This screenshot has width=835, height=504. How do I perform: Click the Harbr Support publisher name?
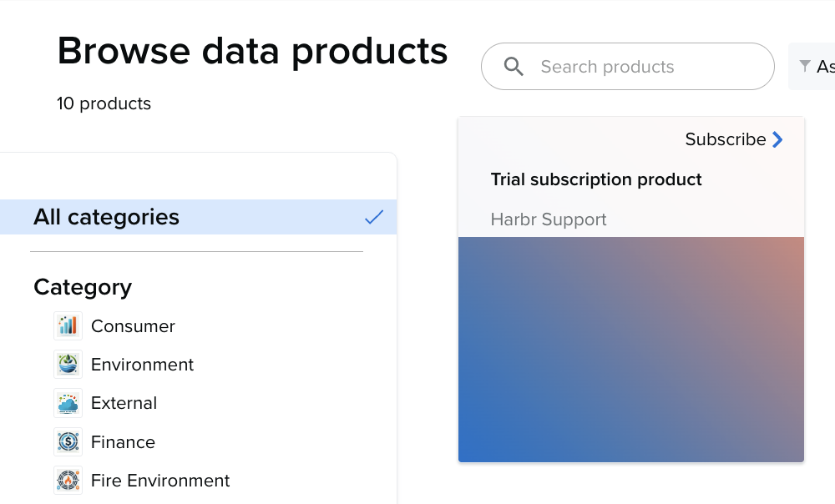[549, 219]
